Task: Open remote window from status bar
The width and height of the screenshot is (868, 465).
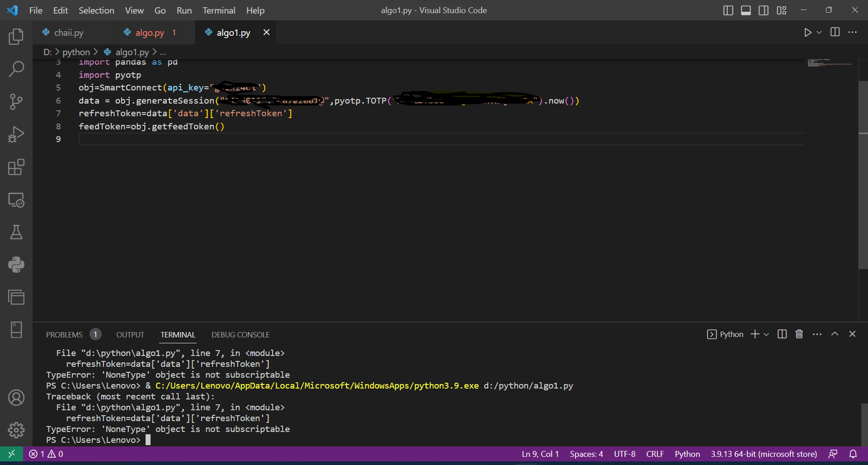Action: point(12,454)
